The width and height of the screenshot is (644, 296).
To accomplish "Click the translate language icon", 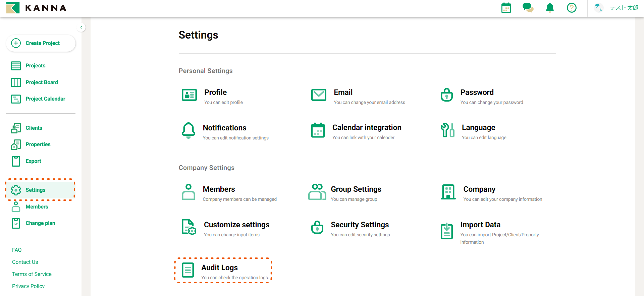I will click(599, 8).
